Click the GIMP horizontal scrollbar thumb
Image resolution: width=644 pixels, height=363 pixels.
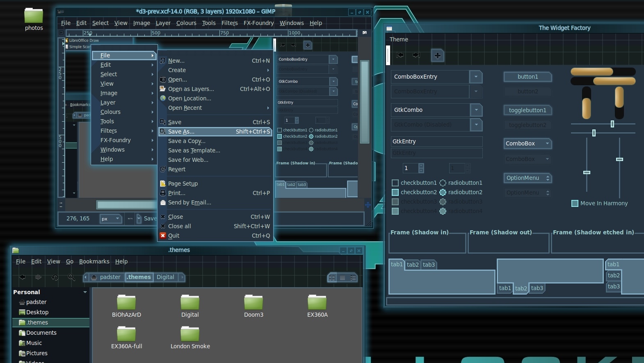point(126,204)
